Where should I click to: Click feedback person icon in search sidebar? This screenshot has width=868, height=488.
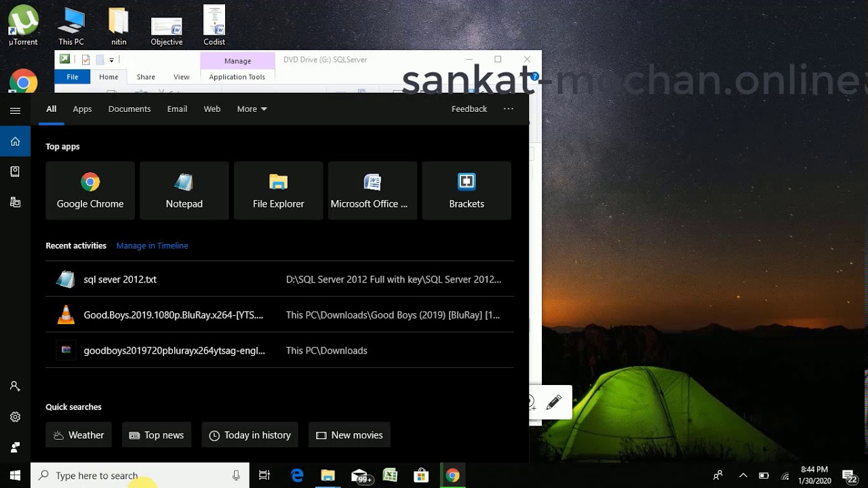coord(15,447)
